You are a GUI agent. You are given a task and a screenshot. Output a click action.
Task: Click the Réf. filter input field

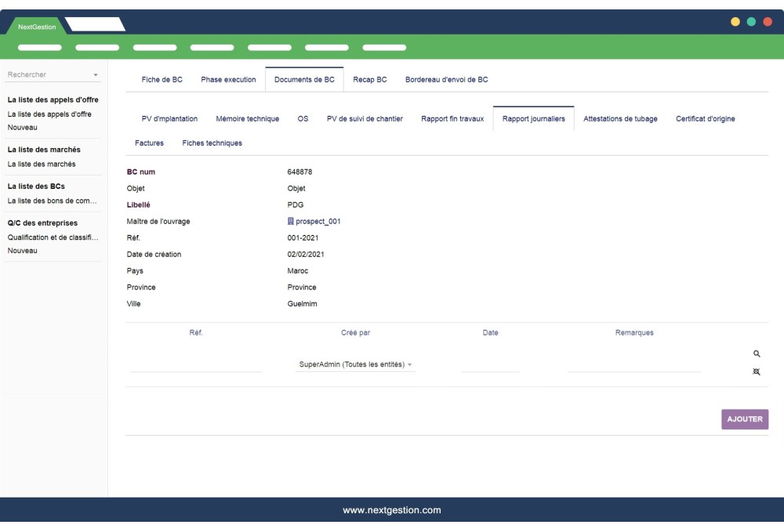(x=195, y=364)
